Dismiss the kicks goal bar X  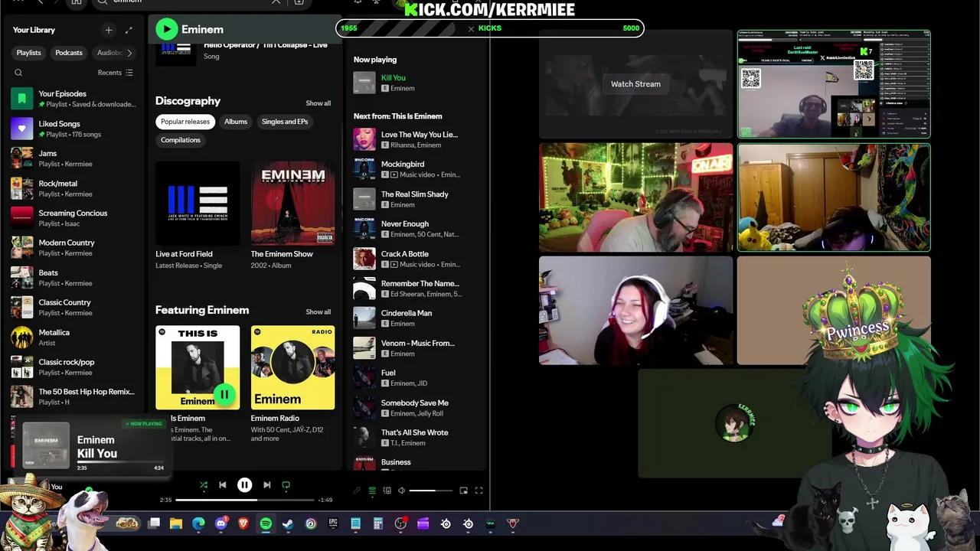pos(471,28)
